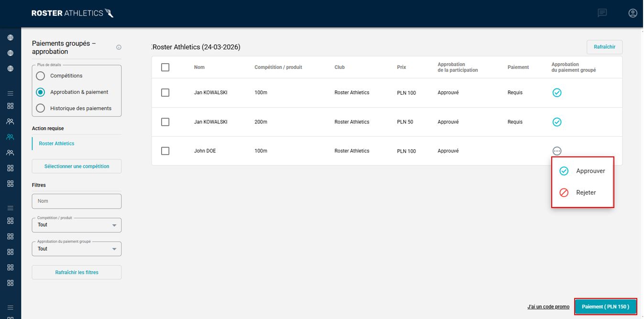Check the box for John DOE row
Image resolution: width=644 pixels, height=319 pixels.
(165, 151)
